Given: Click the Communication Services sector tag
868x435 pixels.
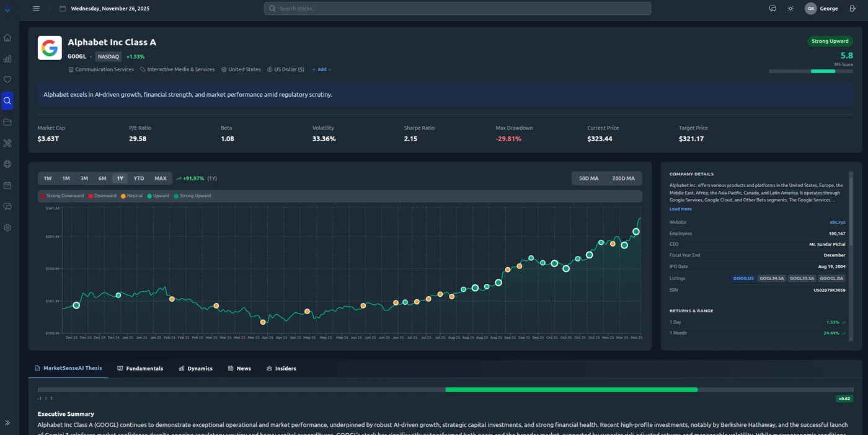Looking at the screenshot, I should pos(101,69).
